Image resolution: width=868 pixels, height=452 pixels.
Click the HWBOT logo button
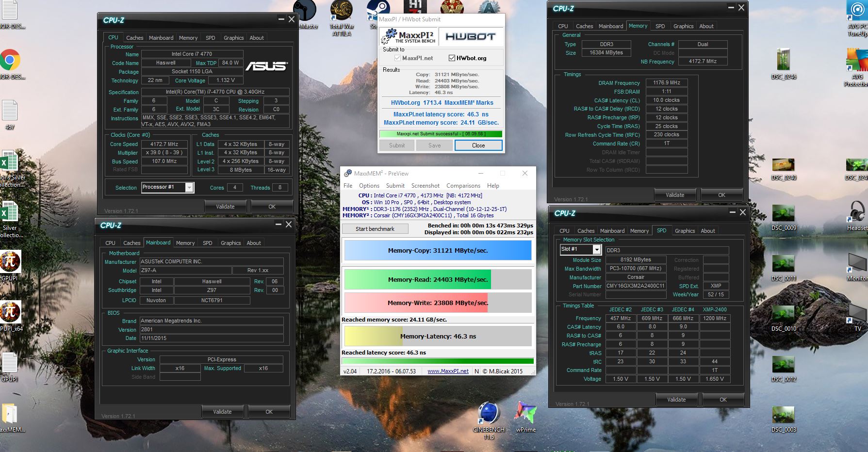point(470,36)
